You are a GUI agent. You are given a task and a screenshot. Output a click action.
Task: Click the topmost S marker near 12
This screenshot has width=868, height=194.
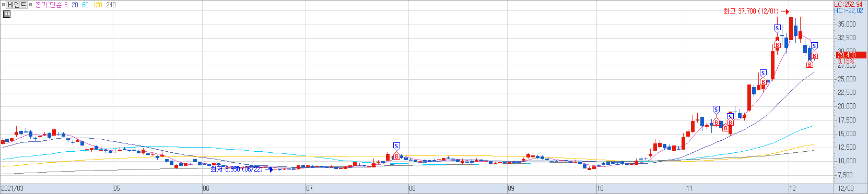777,28
